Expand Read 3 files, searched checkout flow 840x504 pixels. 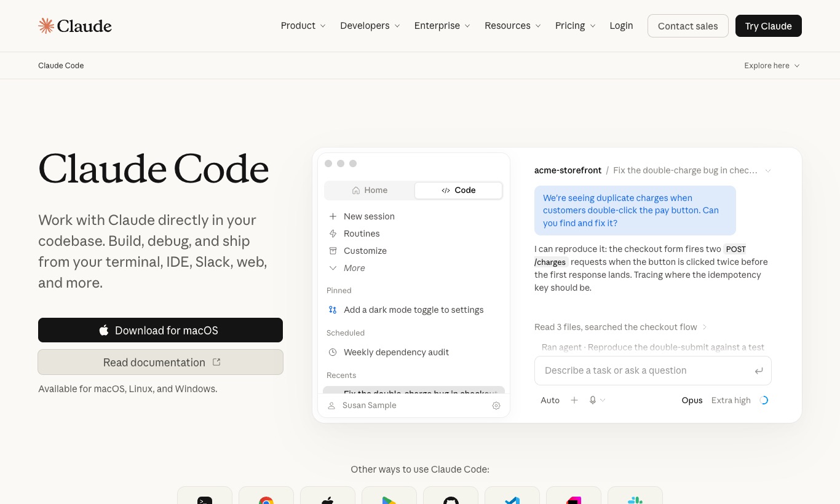[620, 327]
